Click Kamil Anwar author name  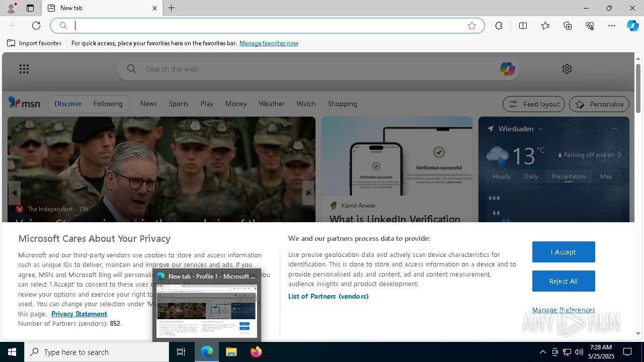pos(358,205)
